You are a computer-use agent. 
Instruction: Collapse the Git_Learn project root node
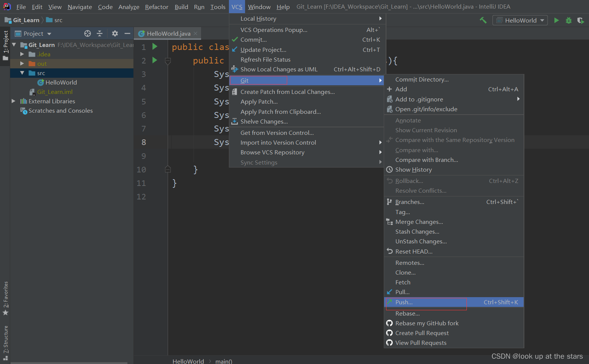pos(14,45)
